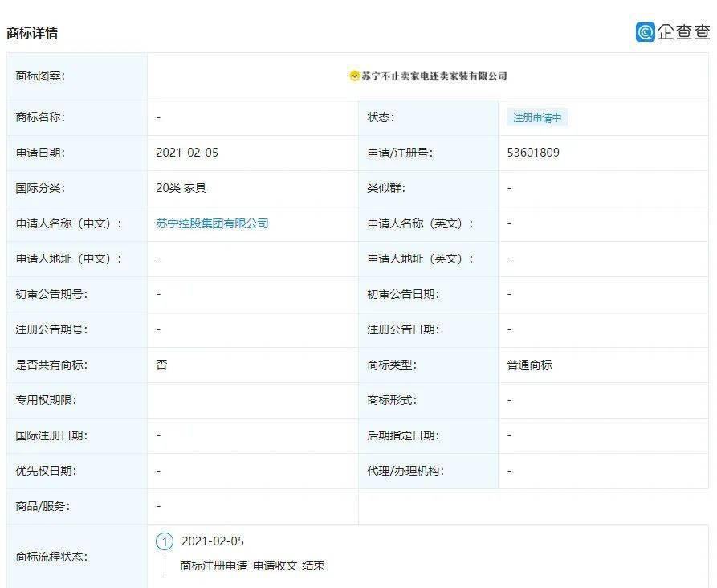
Task: Click the 注册公告日期 label
Action: click(403, 329)
